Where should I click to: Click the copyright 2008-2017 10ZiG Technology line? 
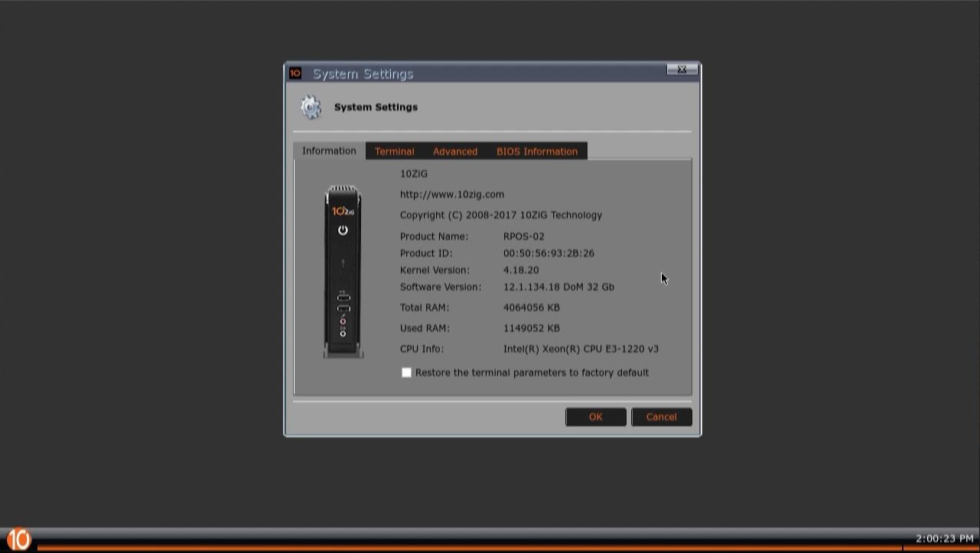[x=501, y=215]
